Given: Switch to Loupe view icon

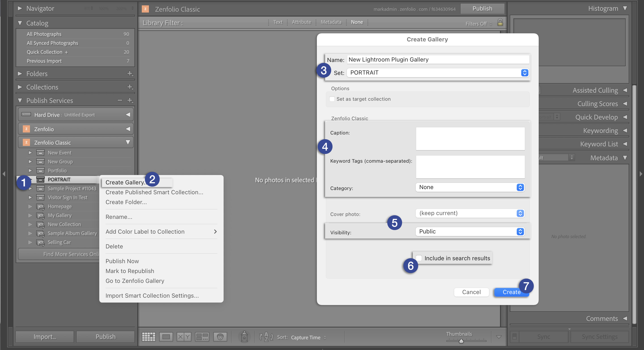Looking at the screenshot, I should pyautogui.click(x=166, y=337).
